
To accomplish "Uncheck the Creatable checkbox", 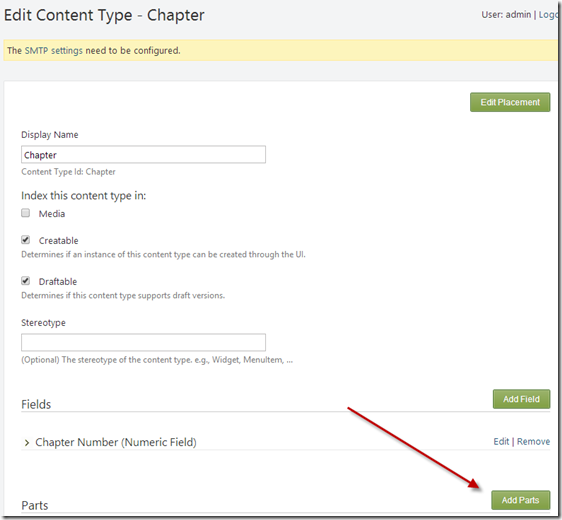I will (25, 240).
